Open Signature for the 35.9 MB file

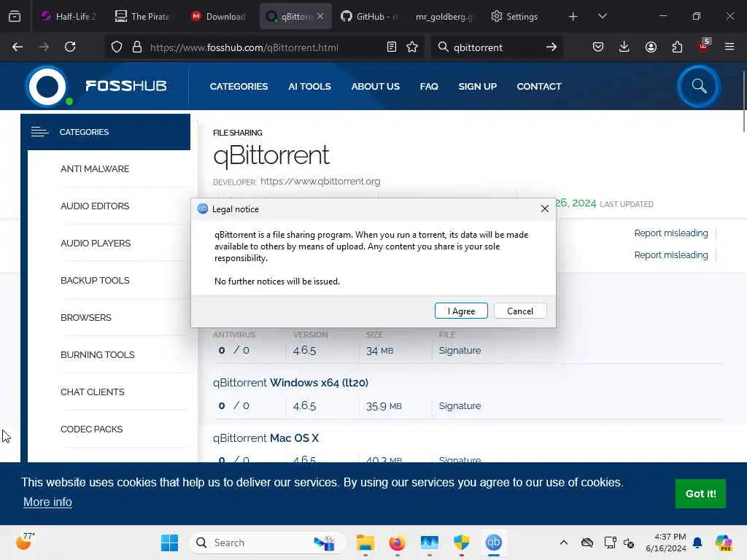(460, 405)
